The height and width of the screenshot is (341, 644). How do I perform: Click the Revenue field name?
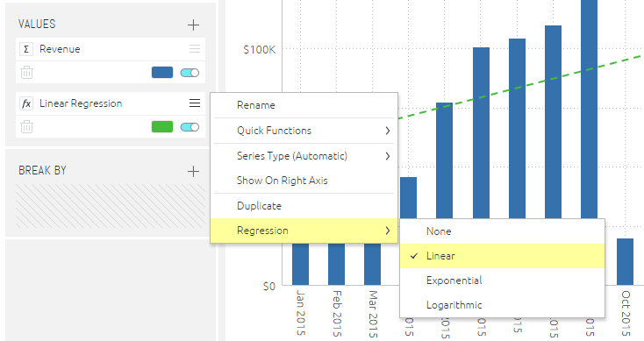pyautogui.click(x=60, y=49)
